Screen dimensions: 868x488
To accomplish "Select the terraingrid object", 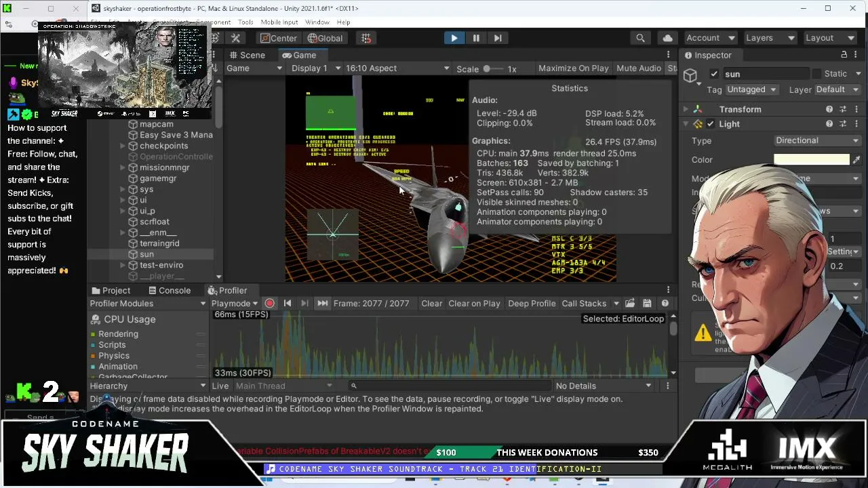I will 159,243.
